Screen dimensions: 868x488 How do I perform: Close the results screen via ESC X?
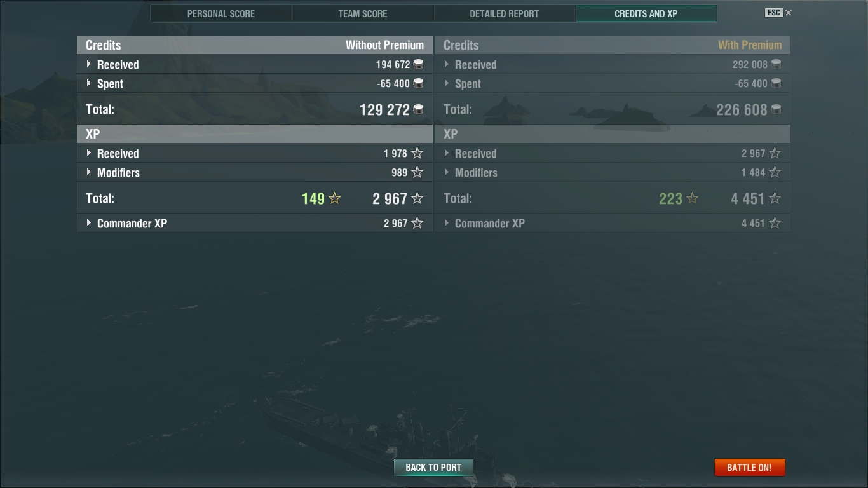click(x=778, y=13)
